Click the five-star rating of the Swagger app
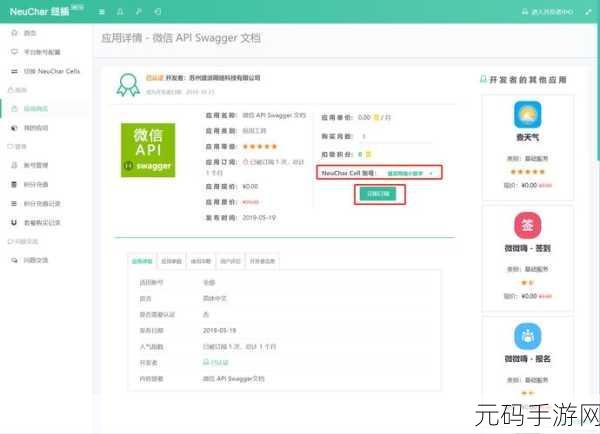Screen dimensions: 600x434 coord(260,147)
